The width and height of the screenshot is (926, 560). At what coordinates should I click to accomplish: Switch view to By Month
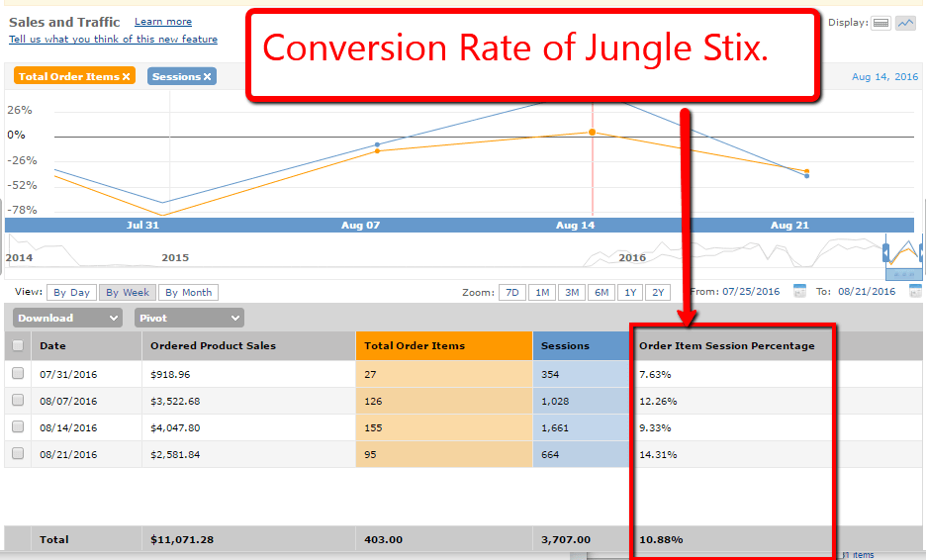188,293
